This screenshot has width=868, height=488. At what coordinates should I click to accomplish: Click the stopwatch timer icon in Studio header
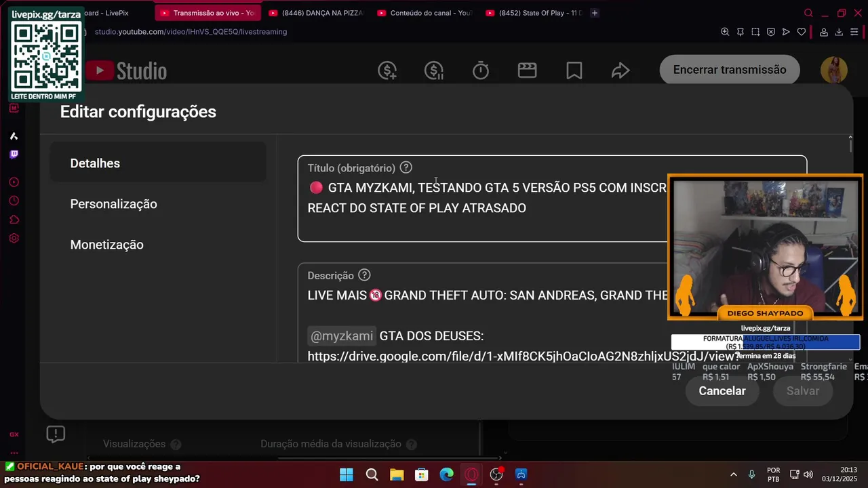[481, 70]
